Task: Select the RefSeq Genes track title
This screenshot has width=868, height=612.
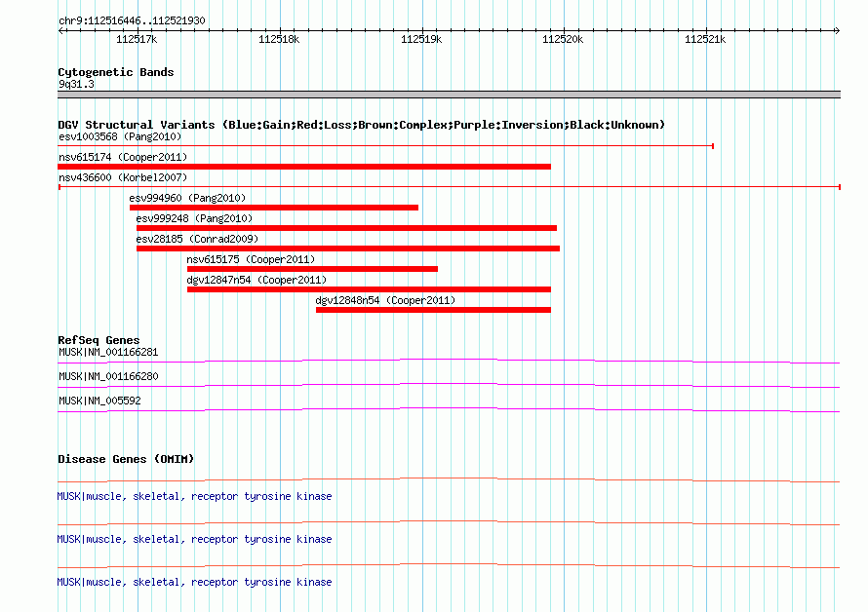Action: click(x=99, y=340)
